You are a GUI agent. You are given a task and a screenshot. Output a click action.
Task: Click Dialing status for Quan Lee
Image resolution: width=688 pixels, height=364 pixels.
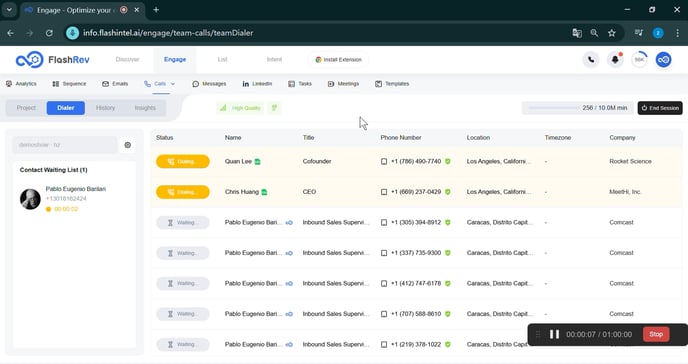183,161
